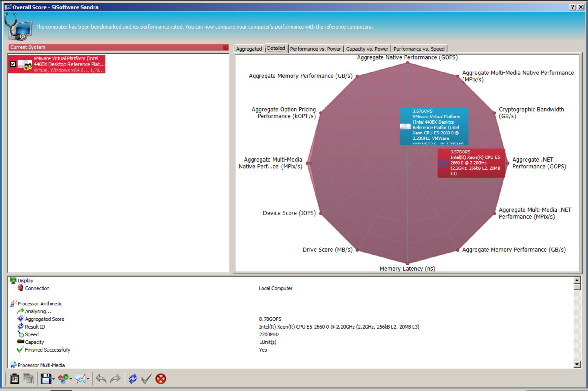The height and width of the screenshot is (391, 588).
Task: Click the blue refresh arrows icon
Action: [x=133, y=379]
